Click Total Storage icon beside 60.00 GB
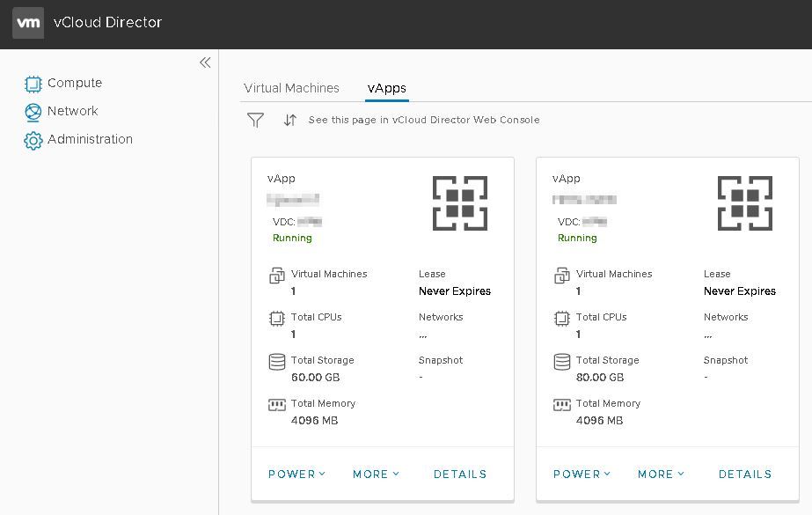Screen dimensions: 812x515 [x=277, y=362]
